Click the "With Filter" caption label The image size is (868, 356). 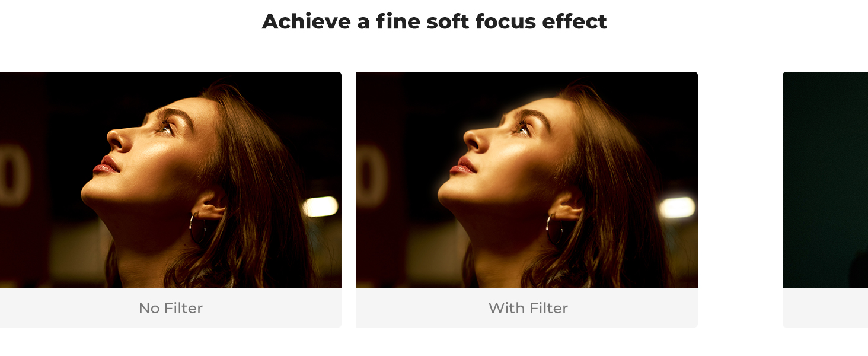pos(528,308)
